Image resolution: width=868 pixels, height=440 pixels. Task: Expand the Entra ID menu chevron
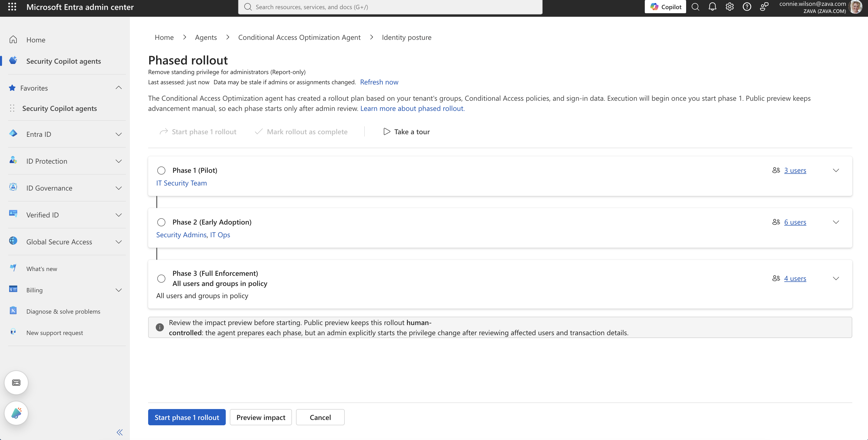pyautogui.click(x=119, y=134)
